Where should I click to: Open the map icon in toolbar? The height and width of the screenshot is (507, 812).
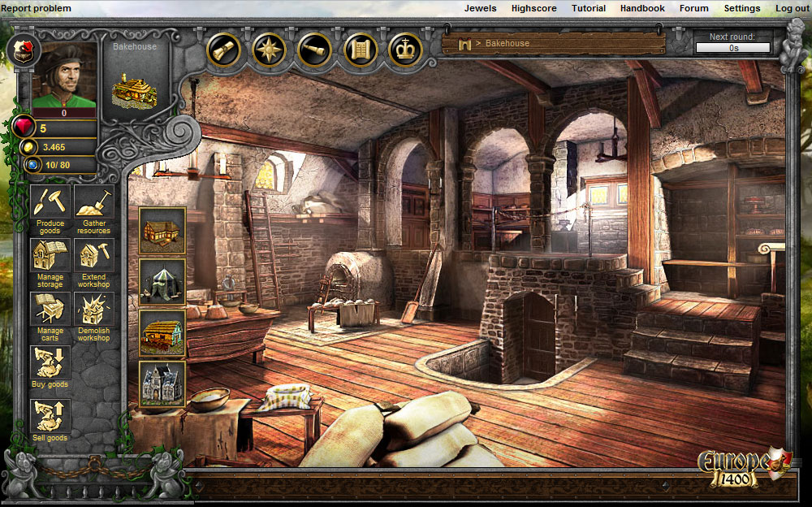(x=360, y=50)
